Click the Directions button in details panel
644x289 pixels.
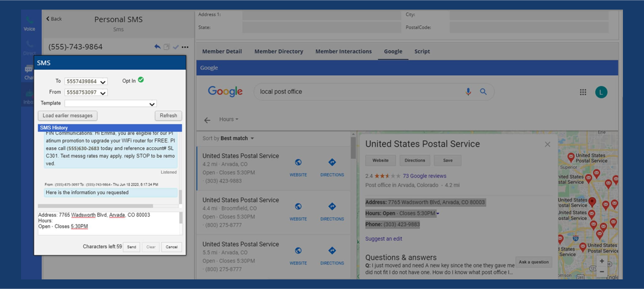click(415, 160)
